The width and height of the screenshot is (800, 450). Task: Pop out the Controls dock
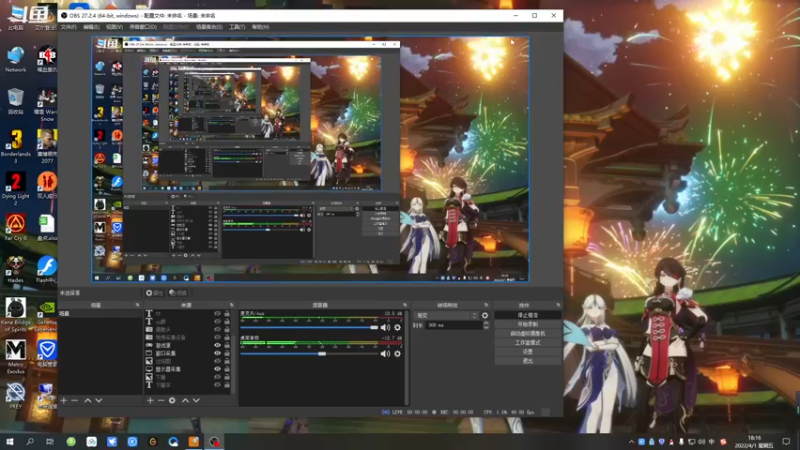(558, 305)
